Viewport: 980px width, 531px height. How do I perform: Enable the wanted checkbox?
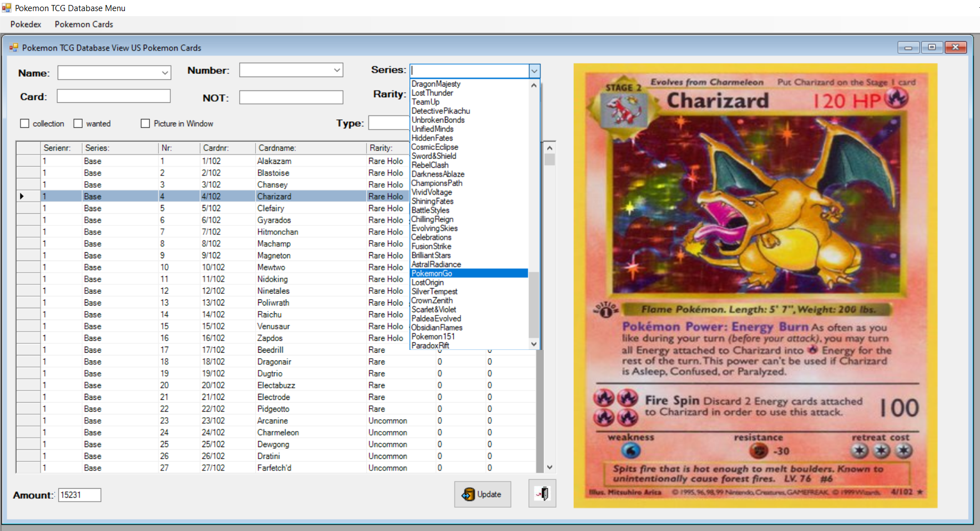click(x=78, y=123)
